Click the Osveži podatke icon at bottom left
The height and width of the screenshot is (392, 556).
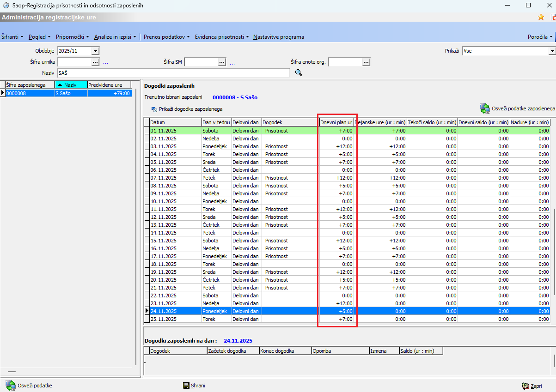click(x=10, y=386)
